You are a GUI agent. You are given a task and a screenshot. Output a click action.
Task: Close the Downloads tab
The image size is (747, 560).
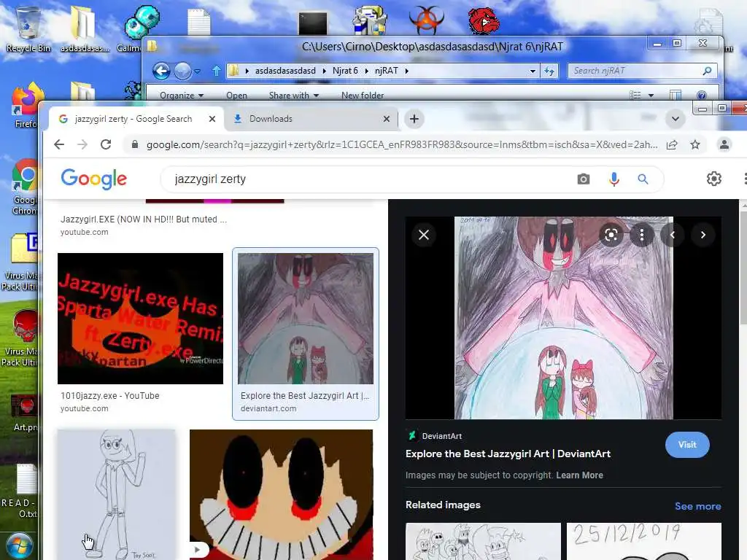(x=387, y=119)
